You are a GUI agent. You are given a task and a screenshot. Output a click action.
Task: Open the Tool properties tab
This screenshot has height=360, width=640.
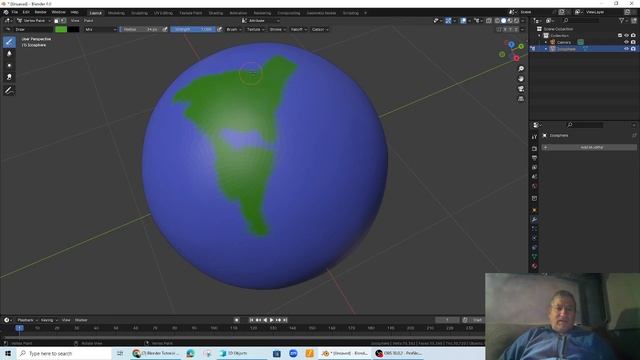click(534, 137)
